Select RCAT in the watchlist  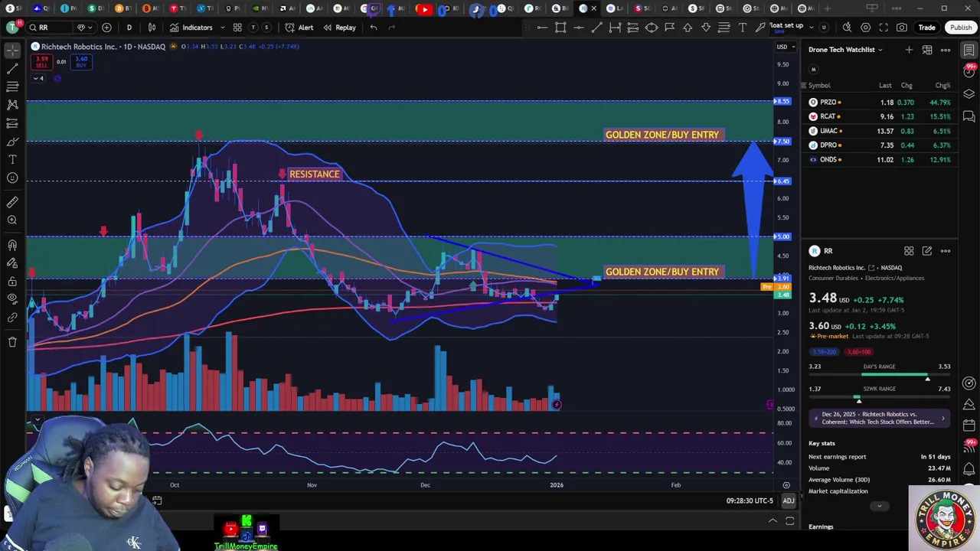(880, 116)
